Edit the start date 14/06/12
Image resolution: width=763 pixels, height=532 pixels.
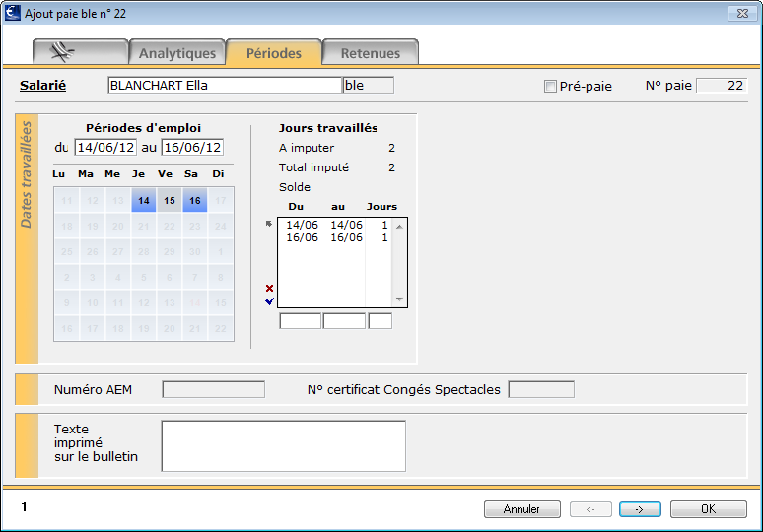coord(105,148)
